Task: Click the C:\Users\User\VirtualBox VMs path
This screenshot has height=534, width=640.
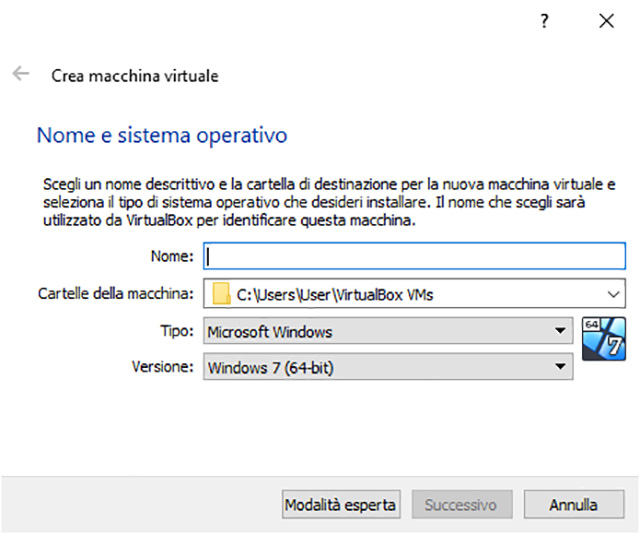Action: (x=335, y=294)
